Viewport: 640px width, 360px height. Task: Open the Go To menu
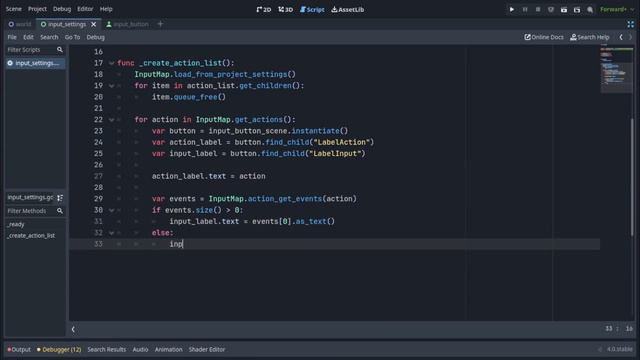(72, 37)
